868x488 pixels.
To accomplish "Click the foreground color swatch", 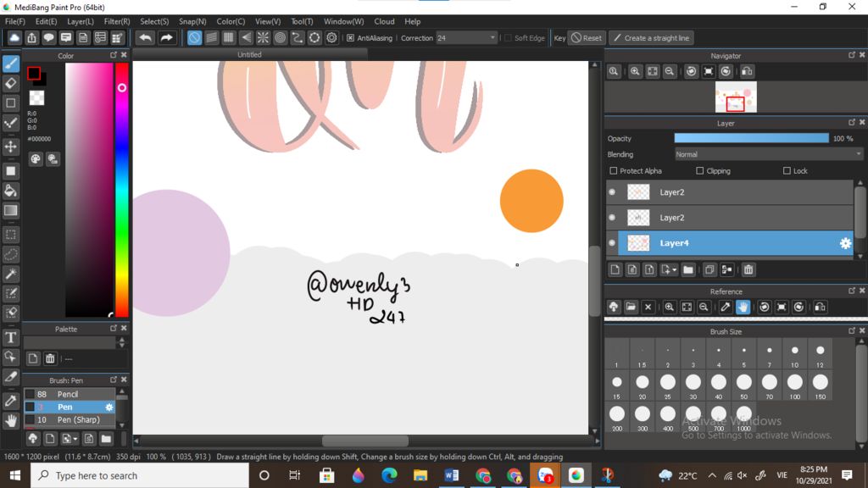I will point(34,73).
